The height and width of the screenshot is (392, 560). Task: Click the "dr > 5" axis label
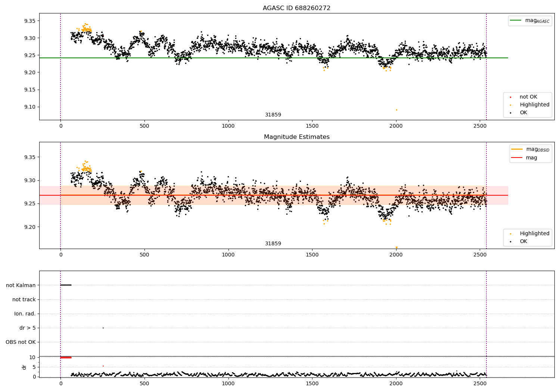point(28,328)
